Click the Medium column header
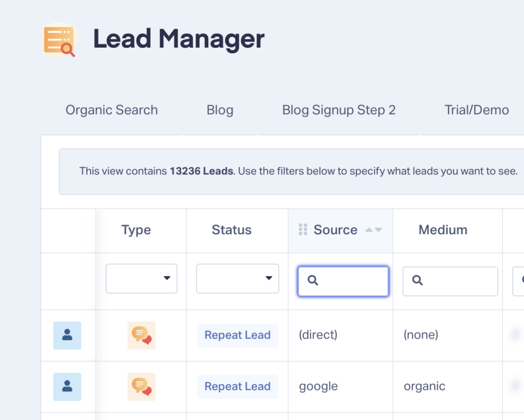The width and height of the screenshot is (524, 420). click(443, 230)
